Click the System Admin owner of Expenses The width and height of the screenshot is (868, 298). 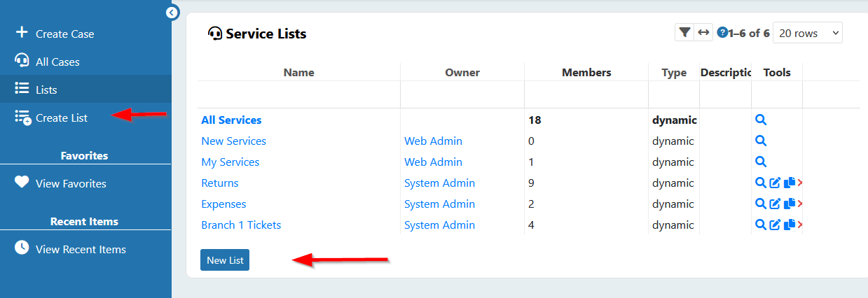pos(439,204)
